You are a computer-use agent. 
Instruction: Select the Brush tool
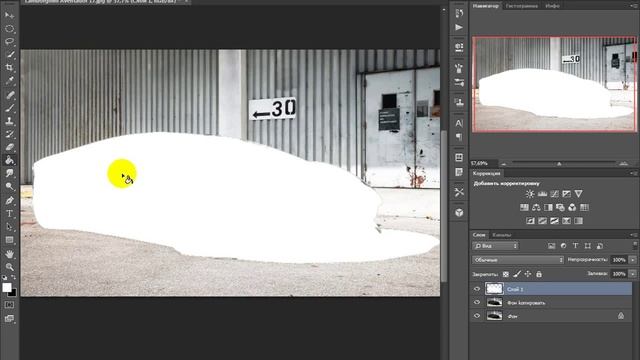click(x=9, y=108)
